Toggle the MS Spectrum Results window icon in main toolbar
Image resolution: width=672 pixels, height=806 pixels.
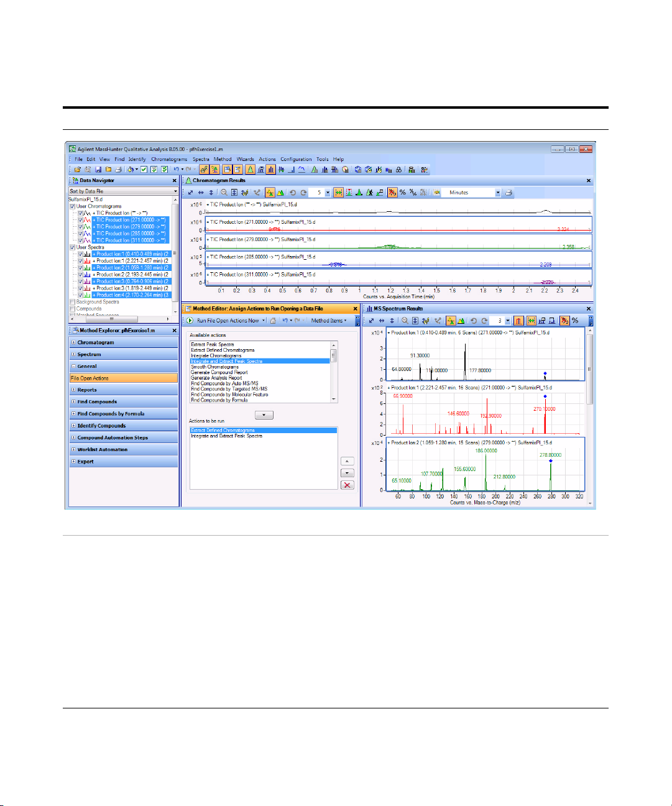(x=271, y=169)
